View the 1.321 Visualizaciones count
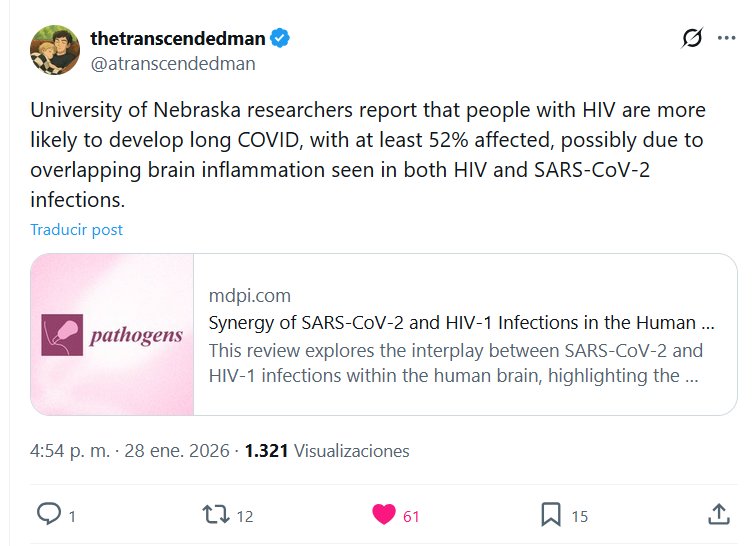The width and height of the screenshot is (756, 546). (x=327, y=451)
